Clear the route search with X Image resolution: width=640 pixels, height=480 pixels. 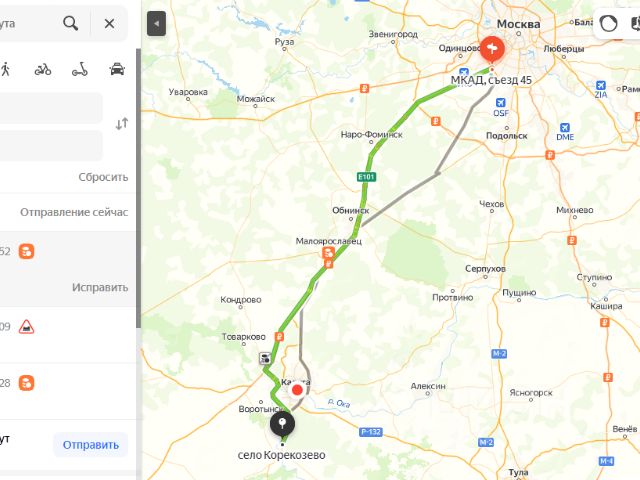point(109,24)
